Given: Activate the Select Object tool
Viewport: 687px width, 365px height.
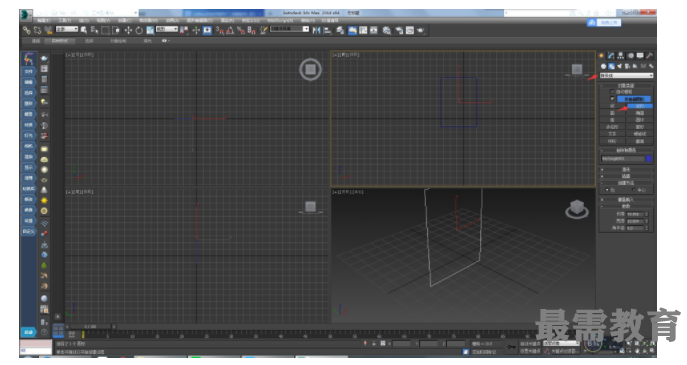Looking at the screenshot, I should click(x=84, y=30).
